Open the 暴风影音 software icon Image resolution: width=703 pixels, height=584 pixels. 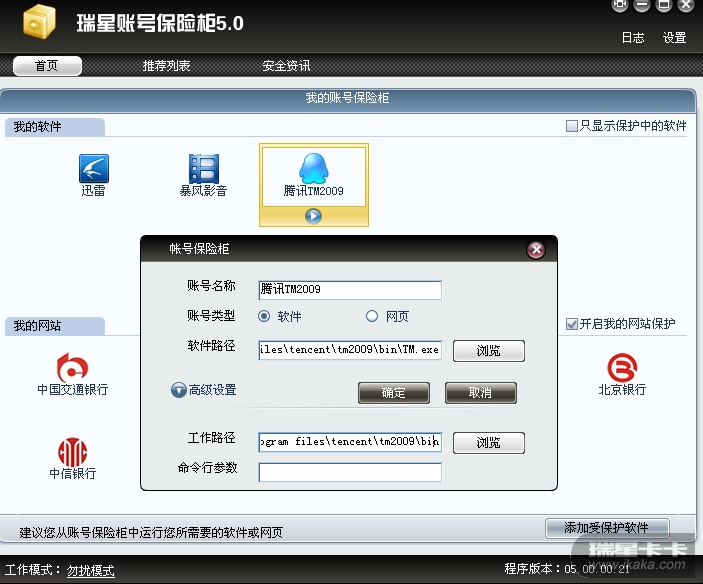click(203, 175)
